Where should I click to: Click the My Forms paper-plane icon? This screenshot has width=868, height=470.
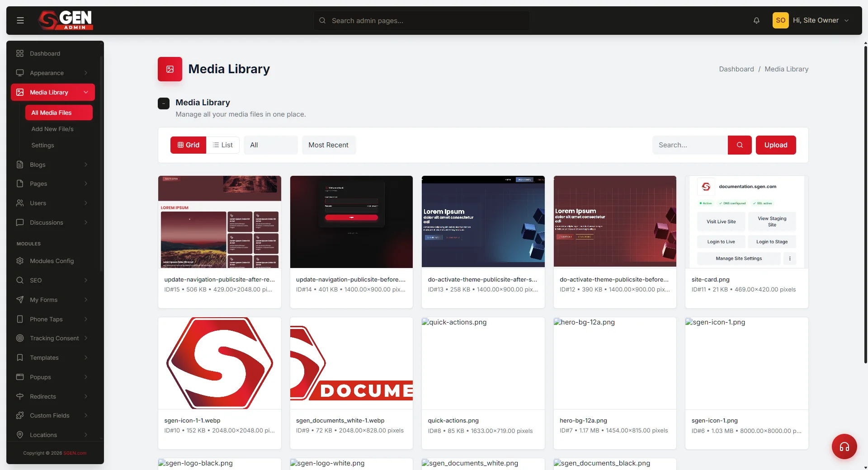tap(20, 300)
